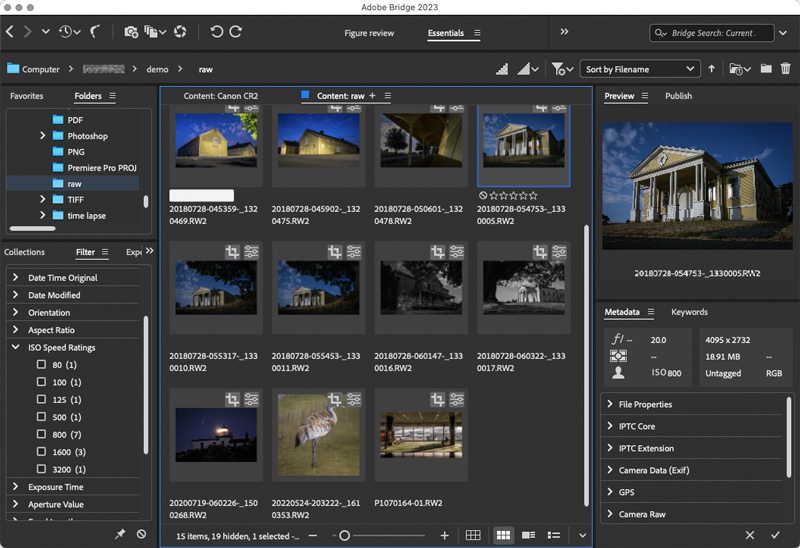This screenshot has width=800, height=548.
Task: Lock thumbnail grid view
Action: coord(473,535)
